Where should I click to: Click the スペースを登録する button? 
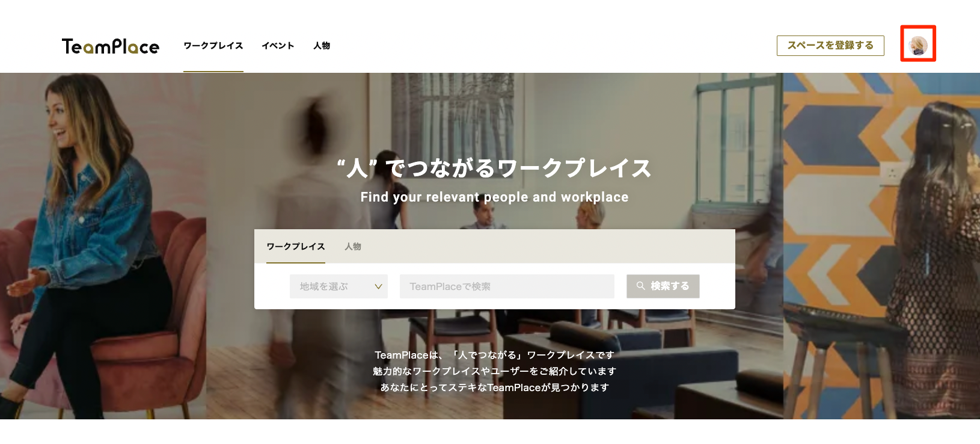coord(830,46)
